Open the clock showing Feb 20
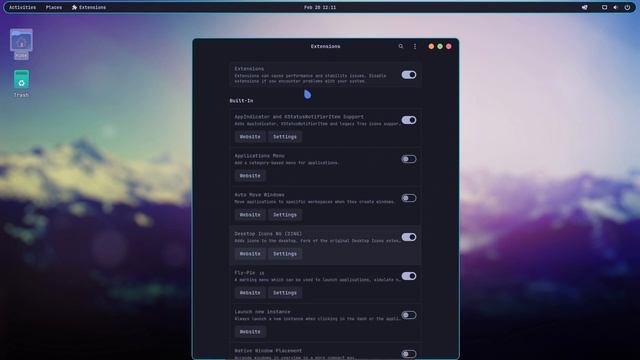 320,7
